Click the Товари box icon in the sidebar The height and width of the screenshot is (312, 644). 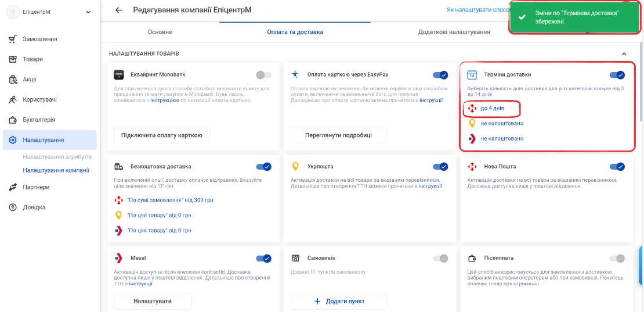(13, 59)
